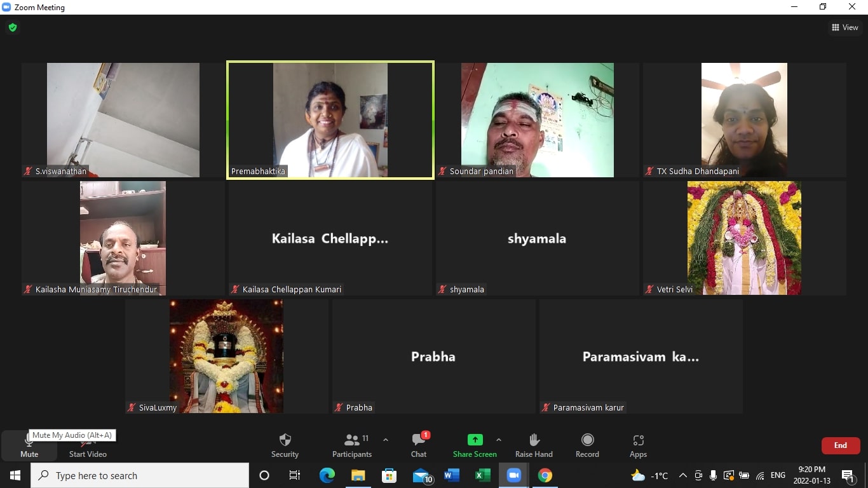
Task: Mute my audio microphone
Action: click(29, 445)
